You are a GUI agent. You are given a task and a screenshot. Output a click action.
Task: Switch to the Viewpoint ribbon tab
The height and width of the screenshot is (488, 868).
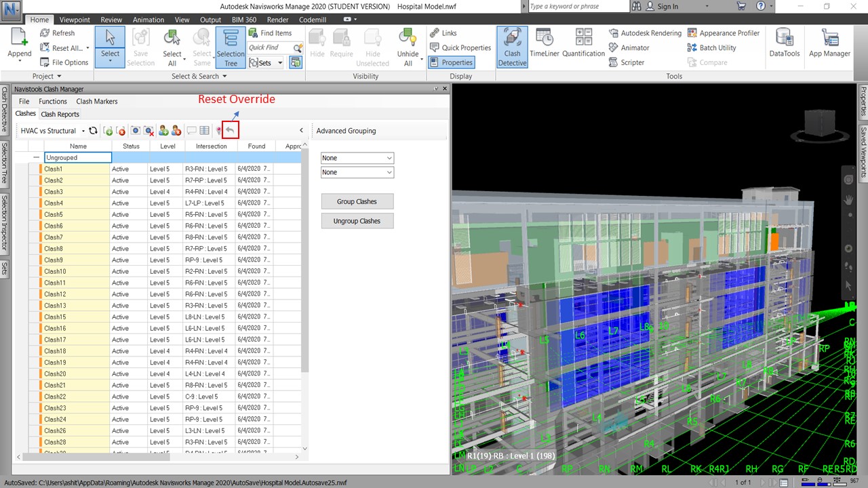point(75,20)
